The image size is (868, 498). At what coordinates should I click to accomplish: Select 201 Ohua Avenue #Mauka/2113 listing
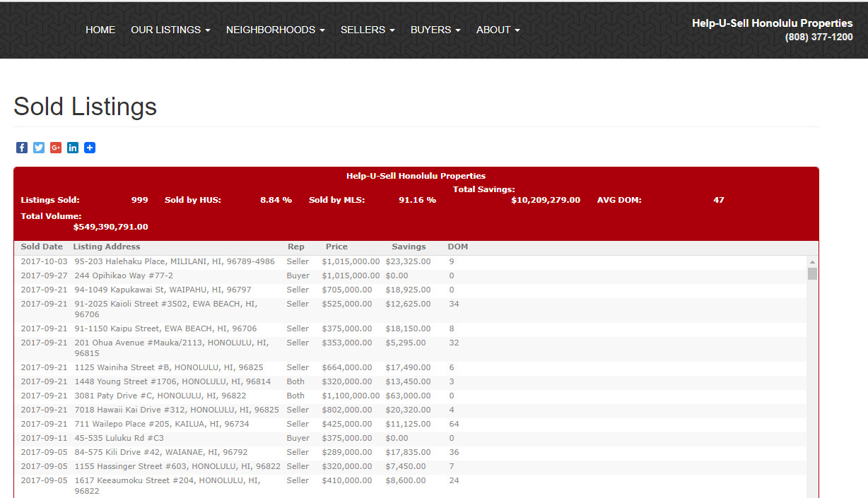[172, 348]
